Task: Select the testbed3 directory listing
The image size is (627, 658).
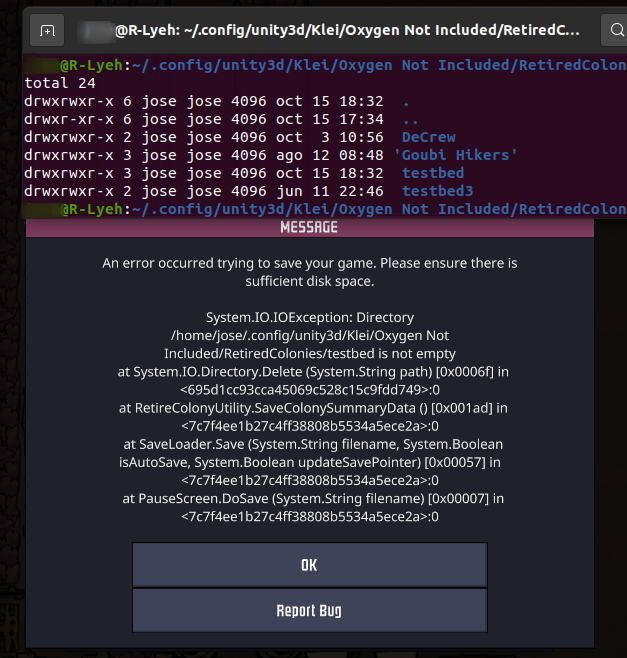Action: coord(437,191)
